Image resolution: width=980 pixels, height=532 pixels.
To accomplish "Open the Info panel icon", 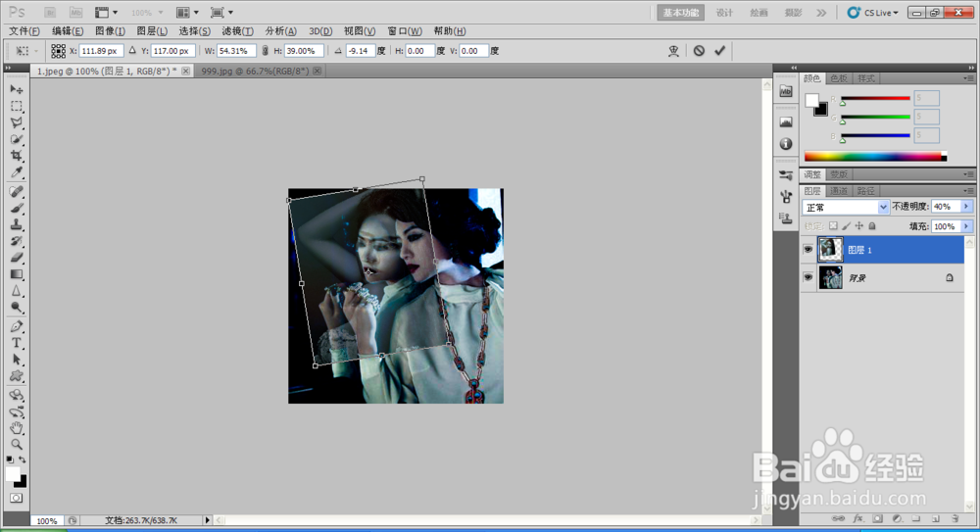I will tap(786, 144).
